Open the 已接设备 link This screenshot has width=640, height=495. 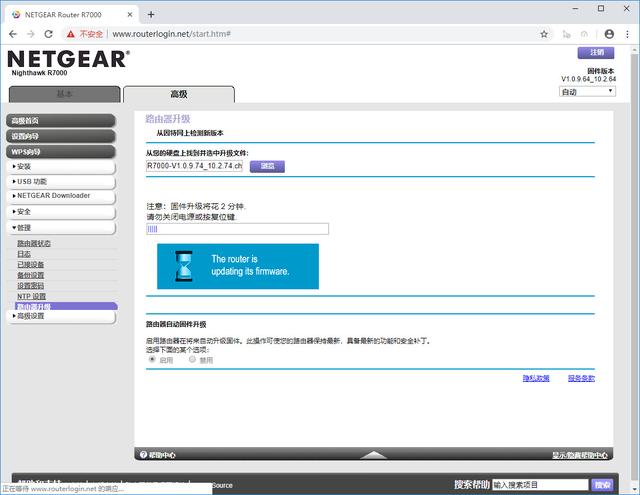31,264
